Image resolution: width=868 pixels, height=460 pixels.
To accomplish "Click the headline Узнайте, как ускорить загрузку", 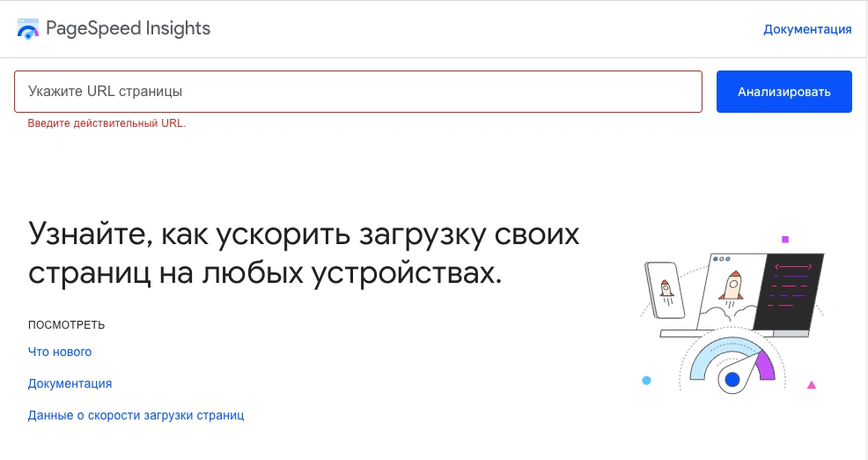I will pyautogui.click(x=304, y=253).
